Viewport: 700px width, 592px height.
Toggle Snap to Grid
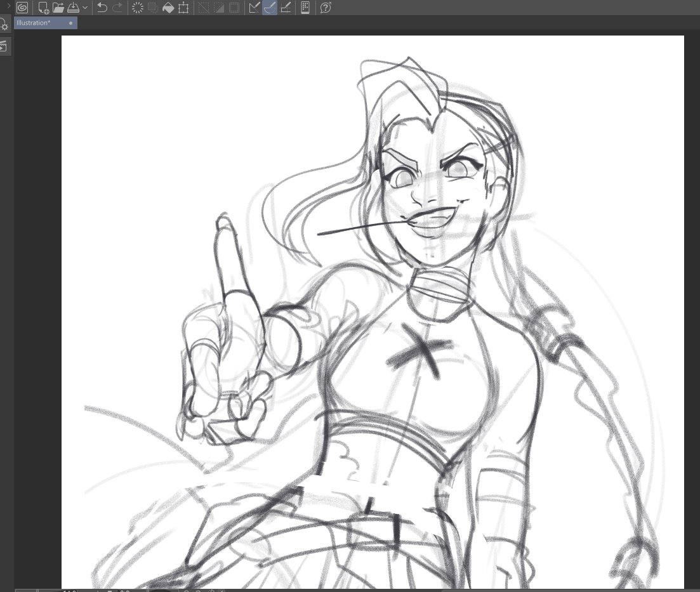tap(286, 8)
